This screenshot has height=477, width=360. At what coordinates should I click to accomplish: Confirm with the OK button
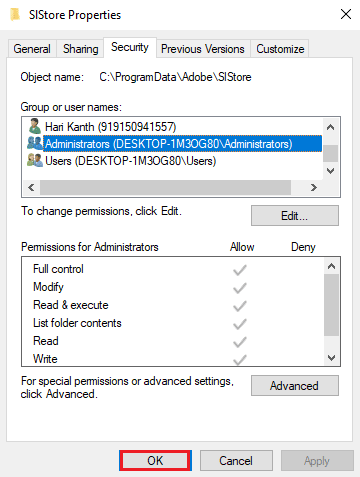(x=155, y=461)
